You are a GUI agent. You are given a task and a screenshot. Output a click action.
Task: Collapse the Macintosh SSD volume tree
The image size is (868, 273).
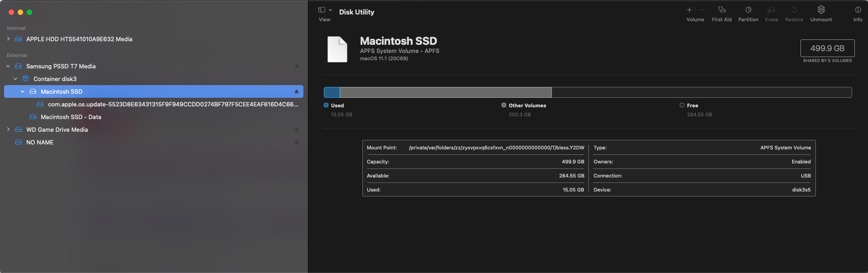[x=23, y=91]
